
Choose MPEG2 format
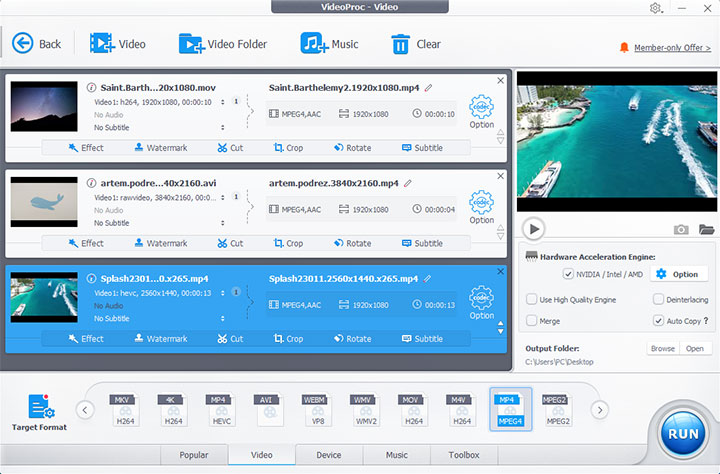[556, 409]
